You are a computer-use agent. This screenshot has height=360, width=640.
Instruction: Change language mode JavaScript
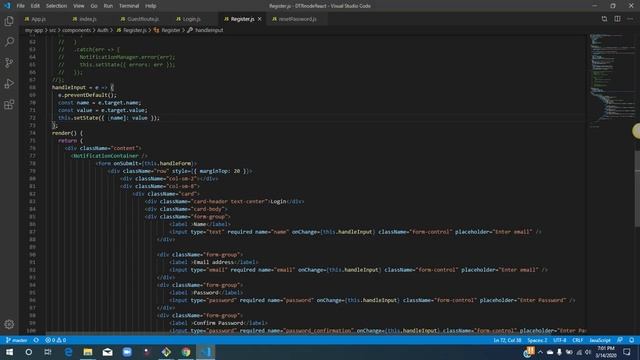(x=600, y=340)
